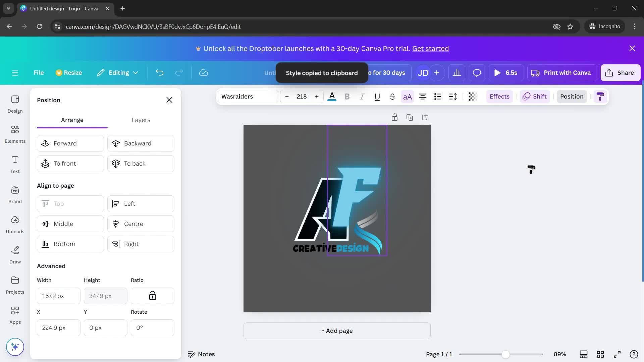The image size is (644, 362).
Task: Expand the Advanced settings section
Action: [x=51, y=266]
